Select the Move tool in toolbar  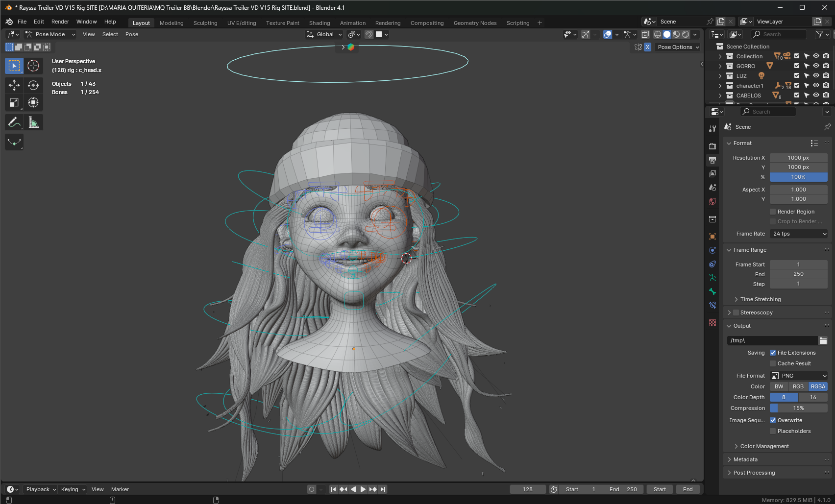tap(14, 85)
